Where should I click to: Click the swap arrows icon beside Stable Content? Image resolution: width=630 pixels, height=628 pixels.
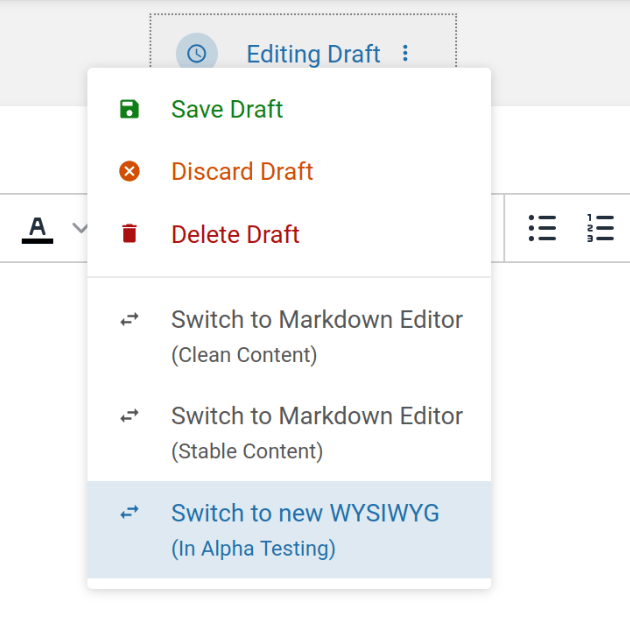point(129,416)
